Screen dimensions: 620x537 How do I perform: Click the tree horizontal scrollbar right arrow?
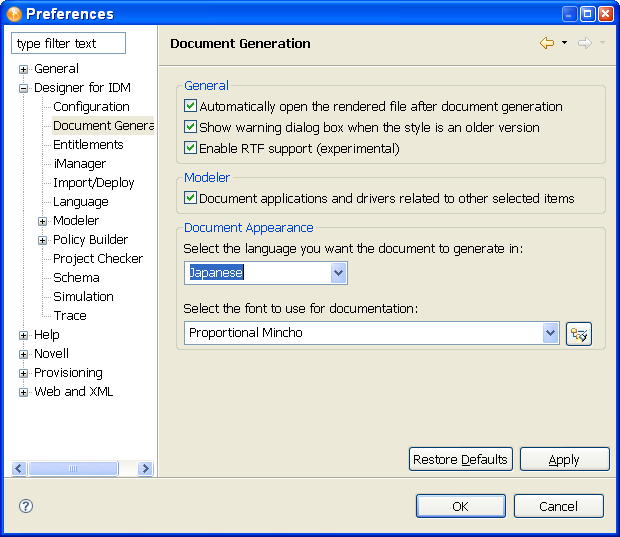click(145, 468)
